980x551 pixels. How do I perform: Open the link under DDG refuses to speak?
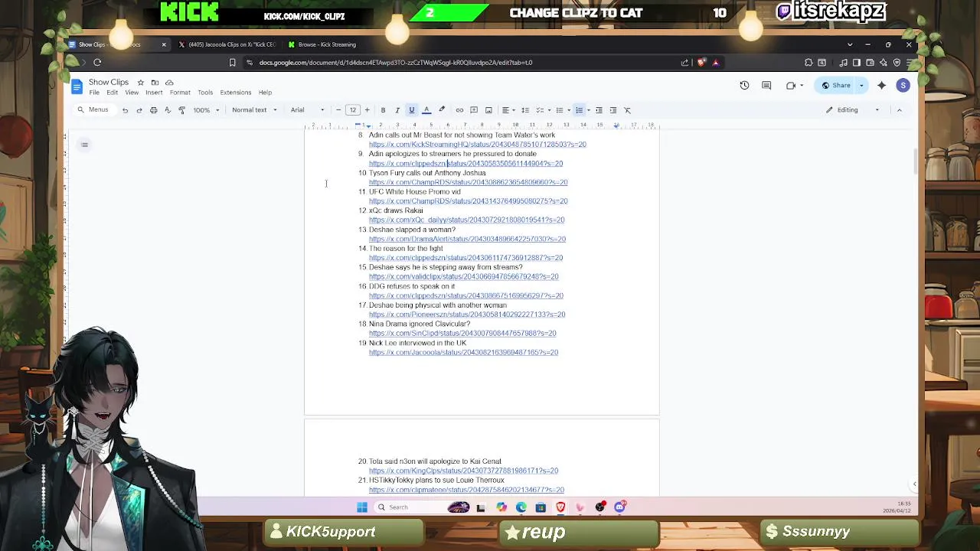[465, 295]
